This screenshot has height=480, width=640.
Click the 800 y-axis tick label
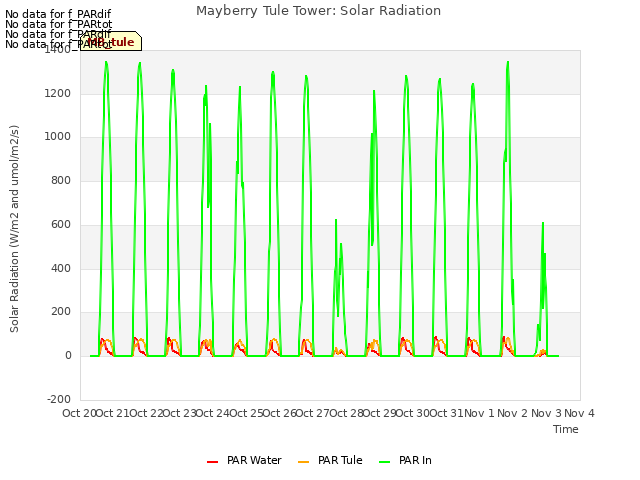coord(61,180)
